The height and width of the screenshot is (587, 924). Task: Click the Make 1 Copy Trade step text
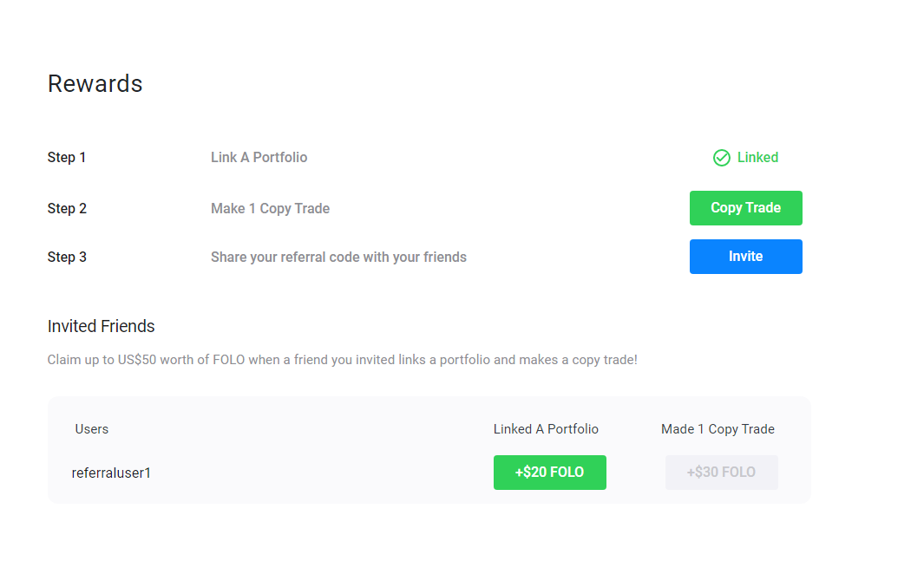click(x=271, y=208)
